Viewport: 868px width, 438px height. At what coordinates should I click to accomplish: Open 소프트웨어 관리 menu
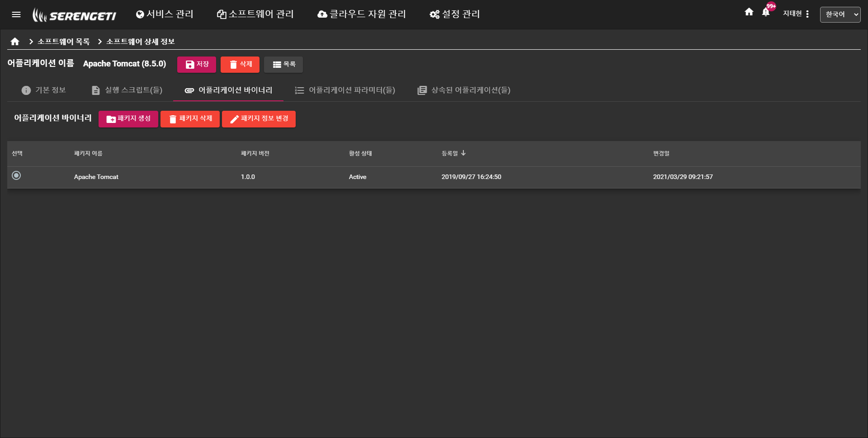[255, 14]
